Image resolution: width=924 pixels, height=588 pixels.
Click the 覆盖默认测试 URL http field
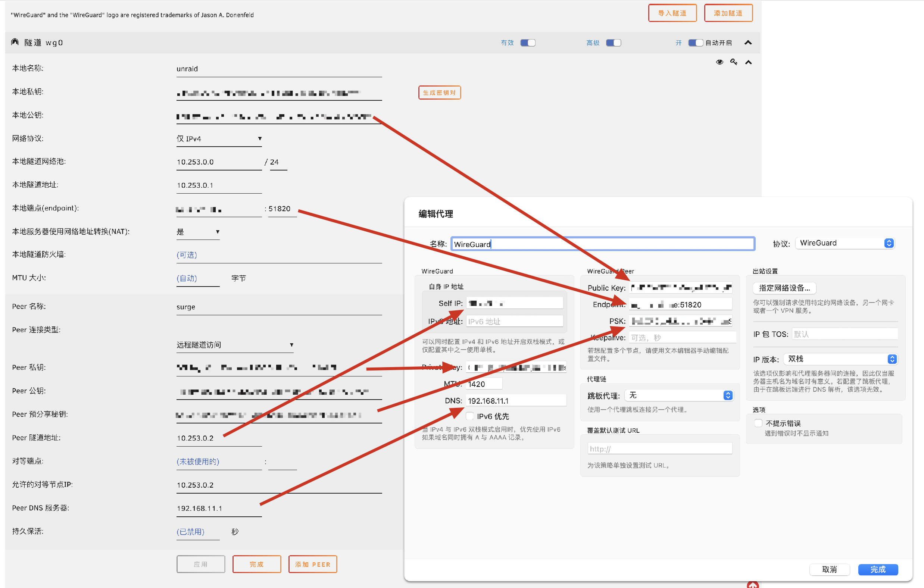660,449
